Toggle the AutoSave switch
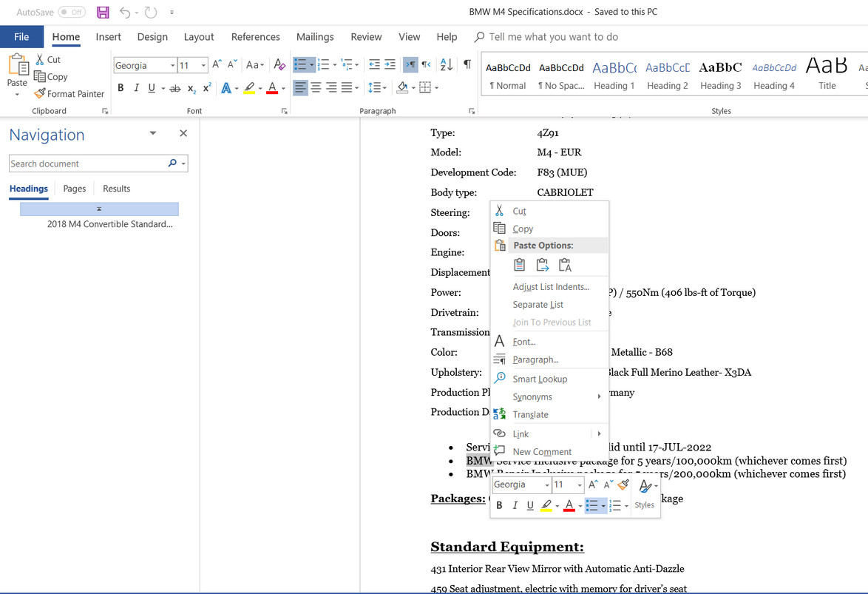Viewport: 868px width, 594px height. (x=72, y=12)
